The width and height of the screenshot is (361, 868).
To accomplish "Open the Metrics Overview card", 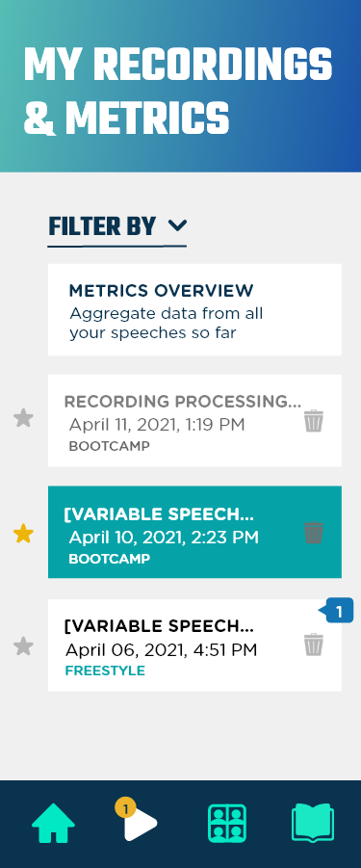I will pyautogui.click(x=194, y=309).
